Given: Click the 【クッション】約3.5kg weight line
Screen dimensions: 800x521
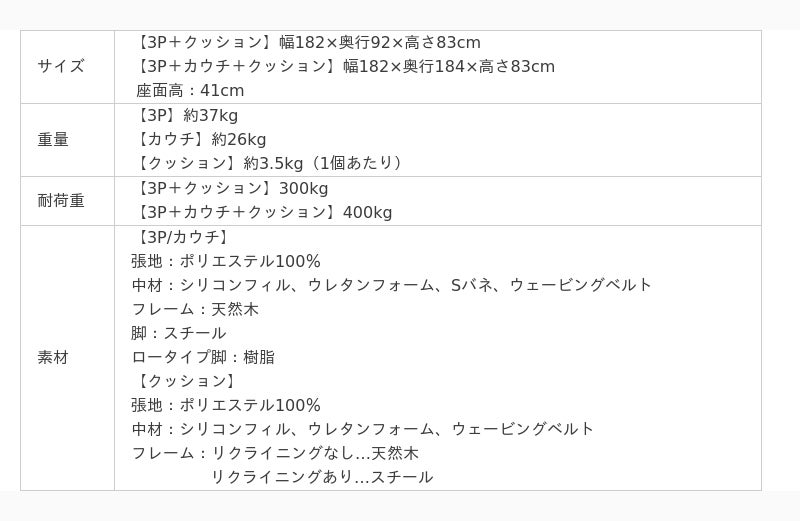Looking at the screenshot, I should tap(270, 163).
